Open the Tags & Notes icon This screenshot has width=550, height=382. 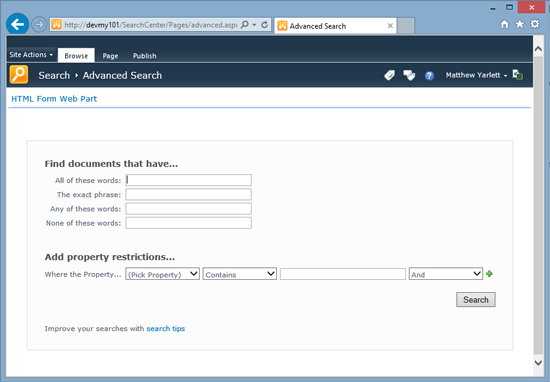click(409, 75)
